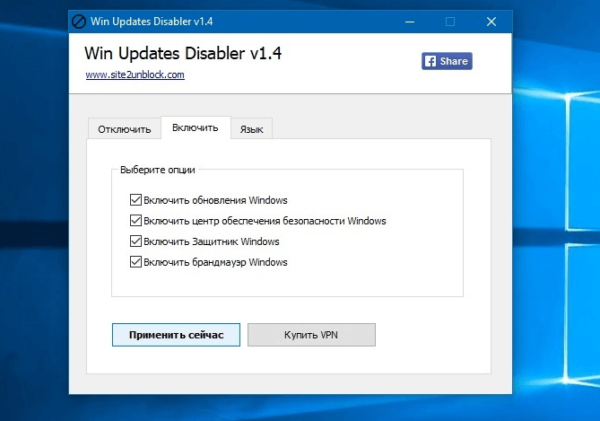The height and width of the screenshot is (421, 600).
Task: Click the 'Win Updates Disabler v1.4' heading
Action: point(183,53)
